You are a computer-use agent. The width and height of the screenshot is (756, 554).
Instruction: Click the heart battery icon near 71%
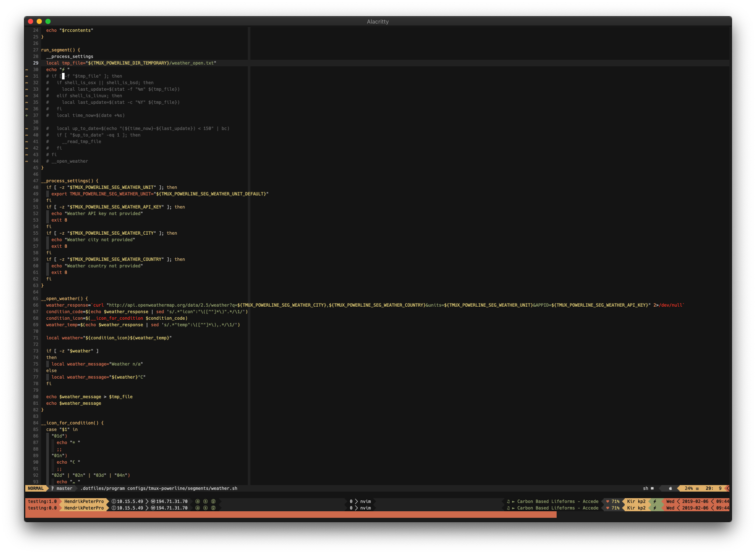tap(607, 502)
